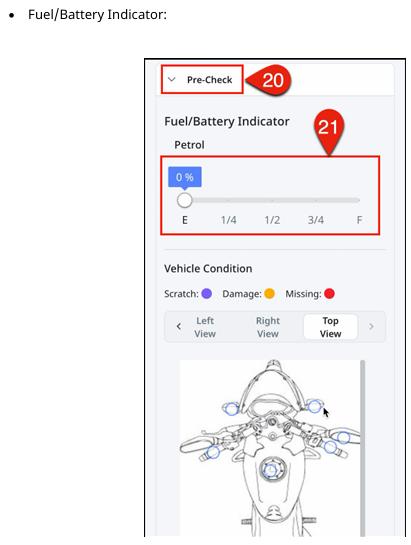This screenshot has width=411, height=545.
Task: Switch to the Left View tab
Action: (205, 327)
